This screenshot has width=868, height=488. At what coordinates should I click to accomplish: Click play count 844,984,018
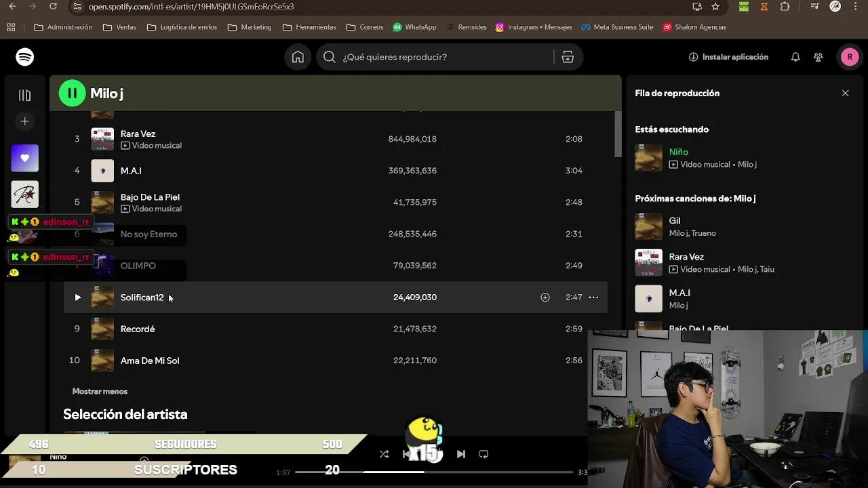tap(412, 139)
